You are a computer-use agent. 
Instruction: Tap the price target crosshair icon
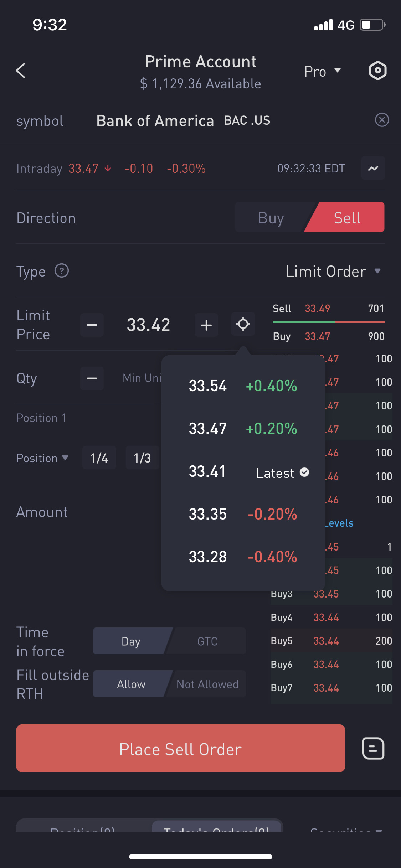pos(243,324)
